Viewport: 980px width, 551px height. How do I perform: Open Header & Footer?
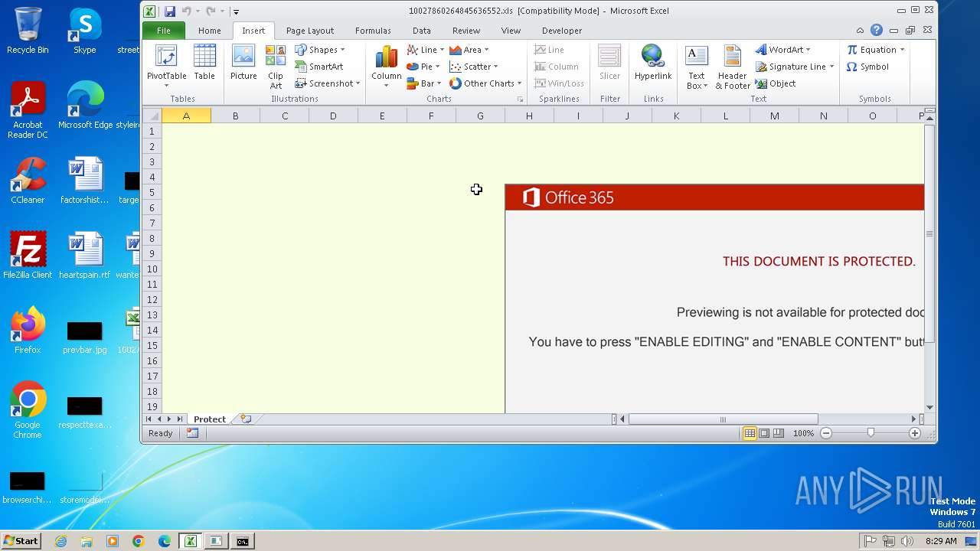733,67
